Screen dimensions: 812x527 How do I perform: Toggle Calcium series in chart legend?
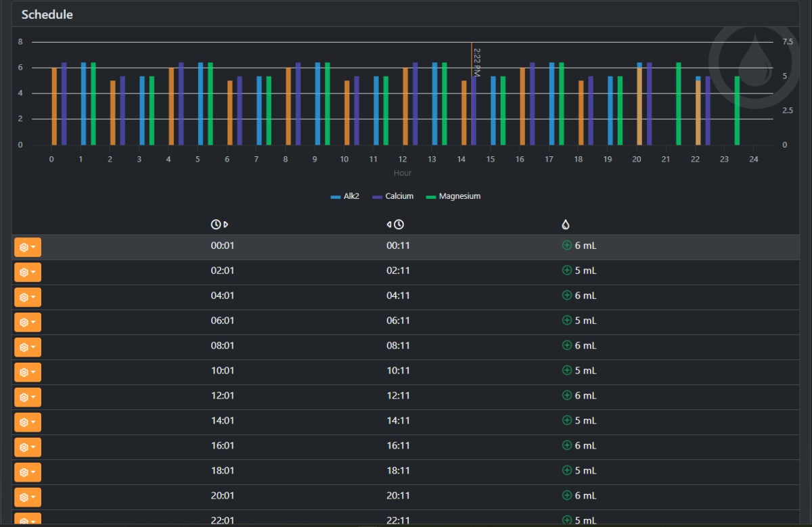click(x=392, y=196)
